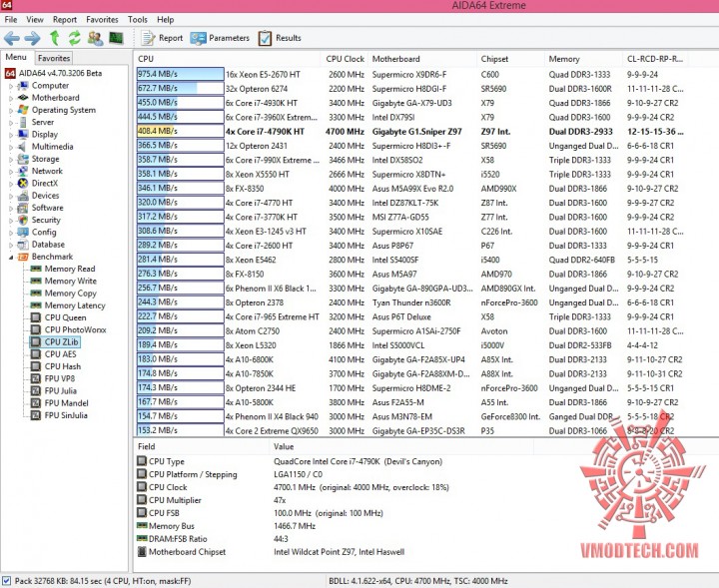Open the Tools menu
Image resolution: width=719 pixels, height=588 pixels.
[x=138, y=20]
